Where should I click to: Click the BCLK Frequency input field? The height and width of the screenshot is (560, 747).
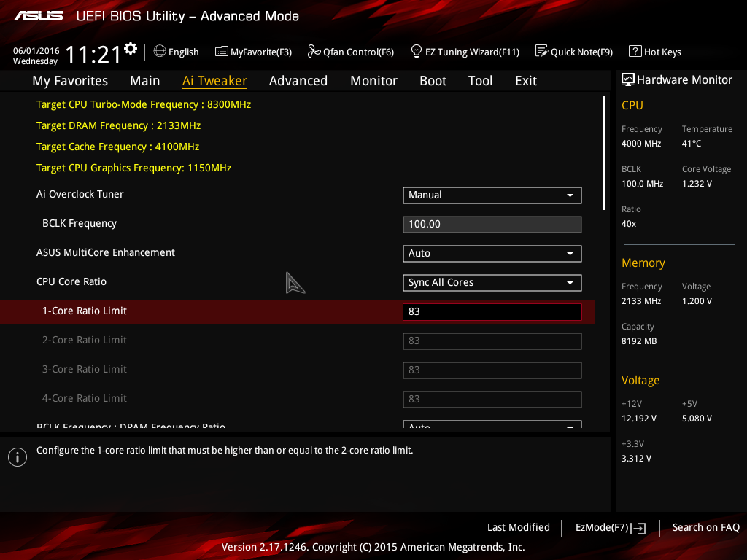[492, 225]
